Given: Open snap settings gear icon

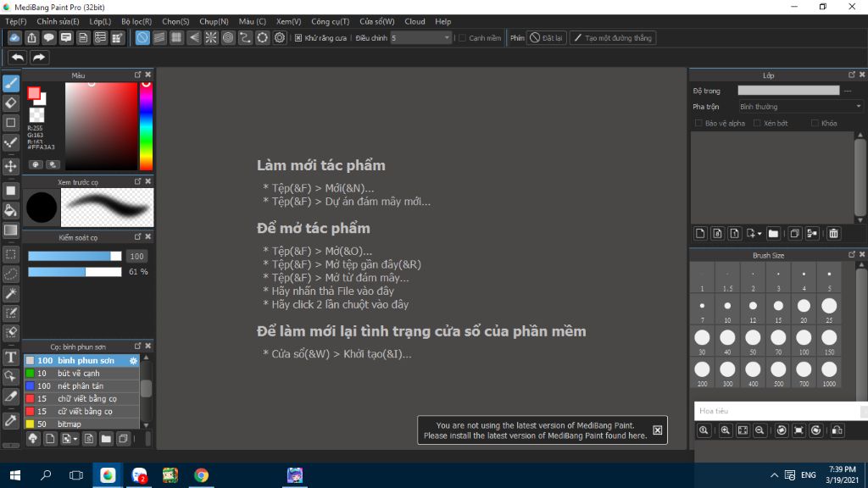Looking at the screenshot, I should point(280,38).
